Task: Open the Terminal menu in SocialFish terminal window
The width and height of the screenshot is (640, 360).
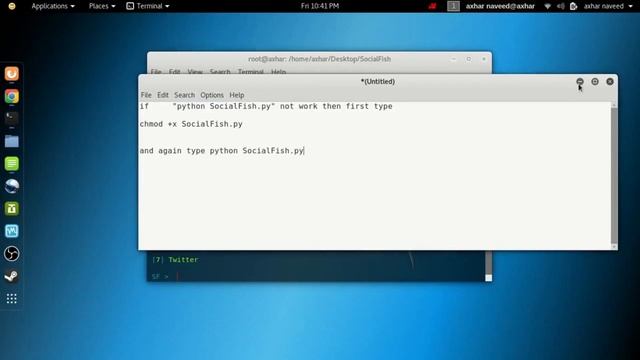Action: pyautogui.click(x=251, y=72)
